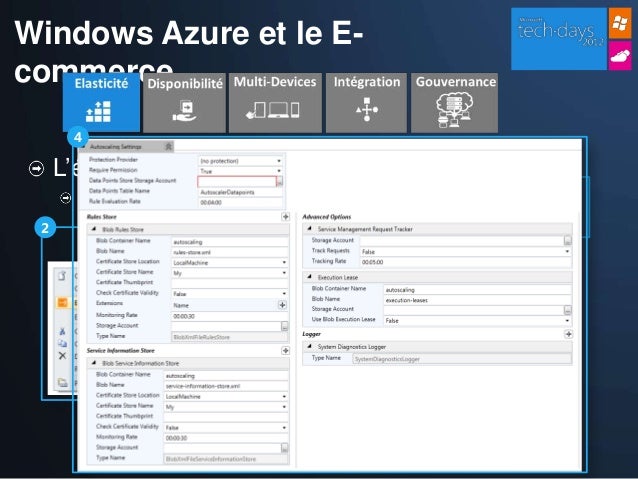The height and width of the screenshot is (479, 638).
Task: Click the copy icon in background menu
Action: [62, 343]
